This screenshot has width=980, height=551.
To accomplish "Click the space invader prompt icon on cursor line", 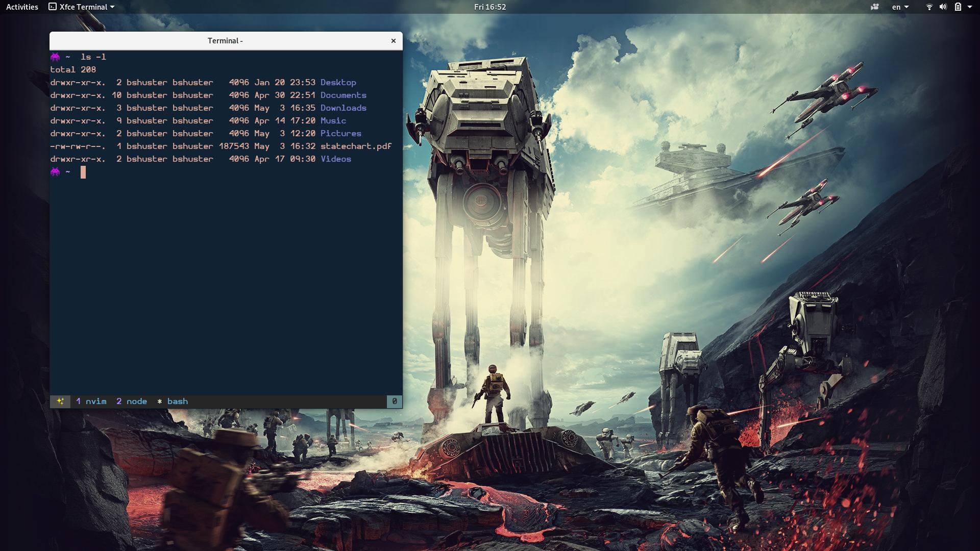I will click(x=55, y=172).
